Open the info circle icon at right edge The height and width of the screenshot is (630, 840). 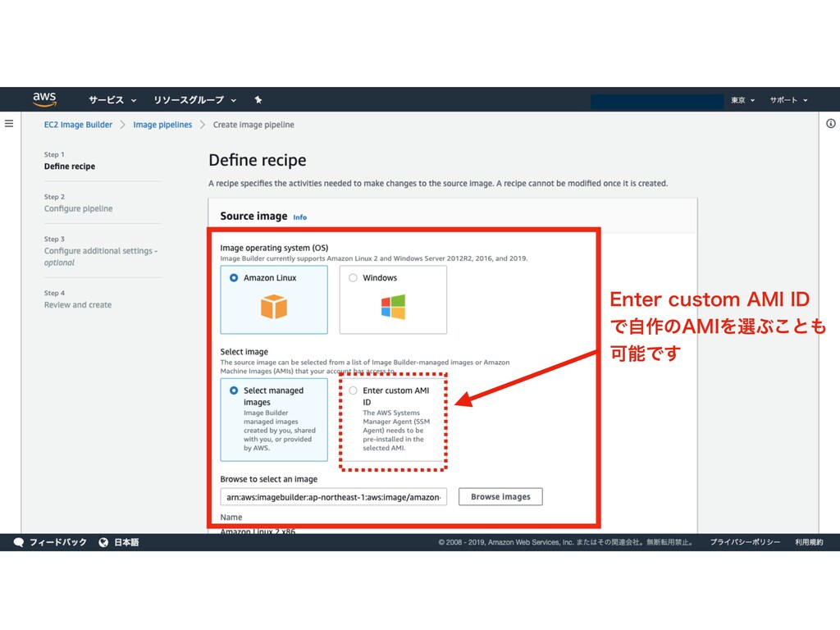coord(831,124)
